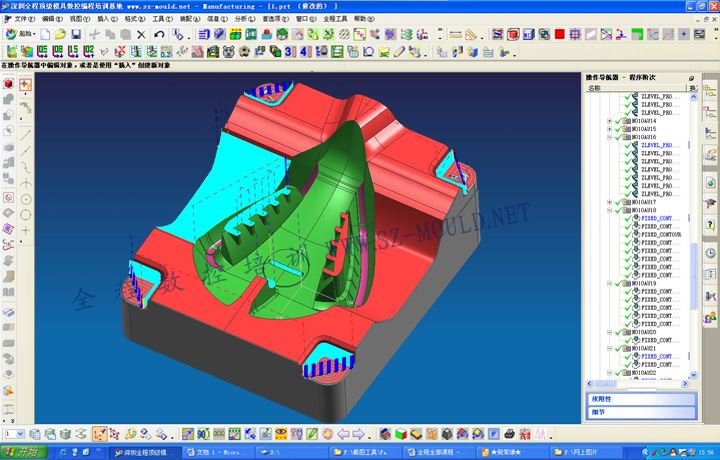720x460 pixels.
Task: Click the 15 tolerance toolbar icon
Action: [73, 51]
